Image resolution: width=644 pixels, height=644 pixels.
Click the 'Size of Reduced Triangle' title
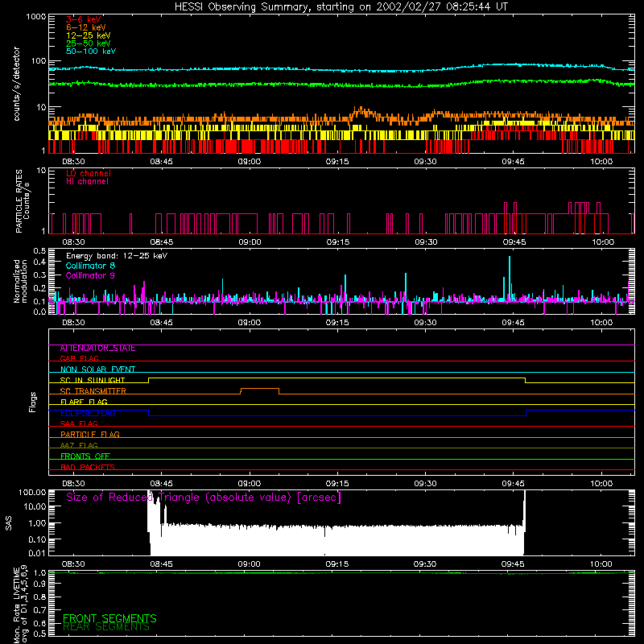point(204,497)
